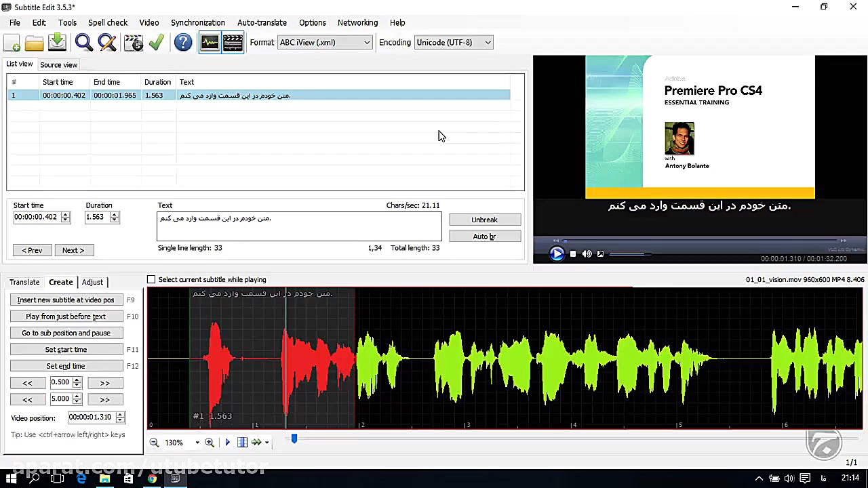
Task: Click the New subtitle file icon
Action: (12, 43)
